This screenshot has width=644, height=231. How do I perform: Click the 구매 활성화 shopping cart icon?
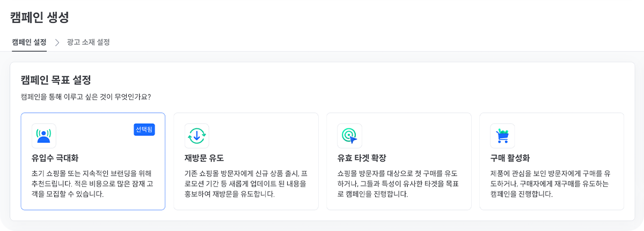pos(502,136)
